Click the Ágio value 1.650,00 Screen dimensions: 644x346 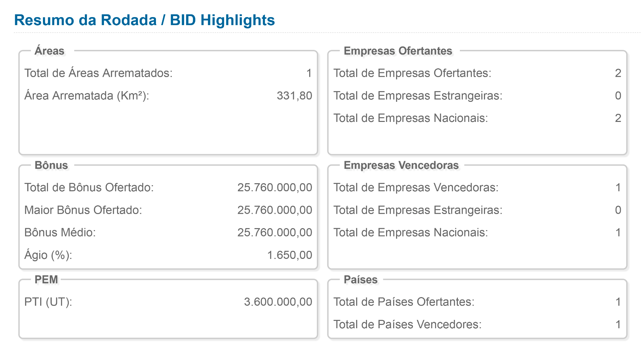pos(289,255)
